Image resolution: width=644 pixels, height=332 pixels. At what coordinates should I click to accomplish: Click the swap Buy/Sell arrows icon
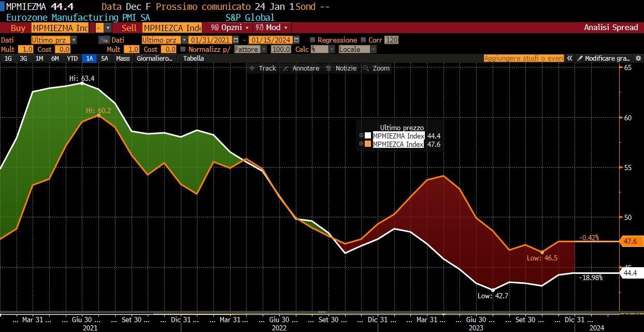[104, 40]
